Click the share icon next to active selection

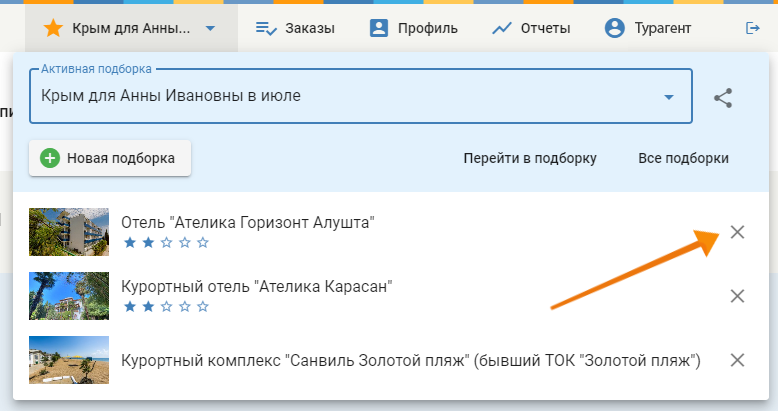pos(723,98)
